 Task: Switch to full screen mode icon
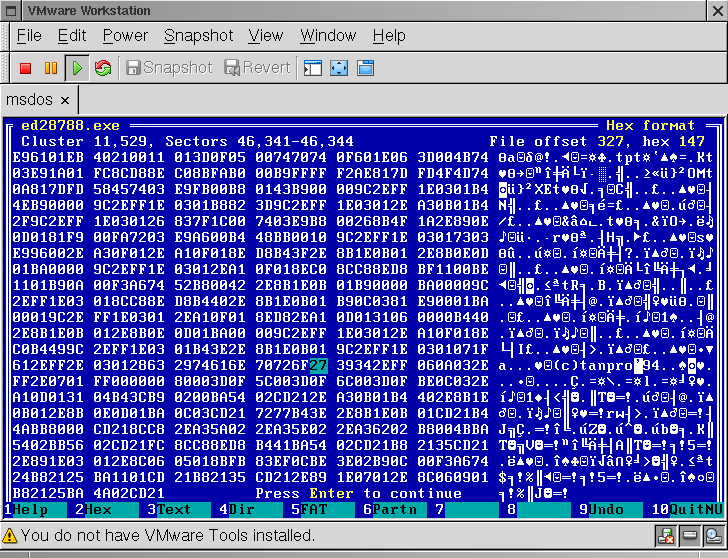point(339,68)
